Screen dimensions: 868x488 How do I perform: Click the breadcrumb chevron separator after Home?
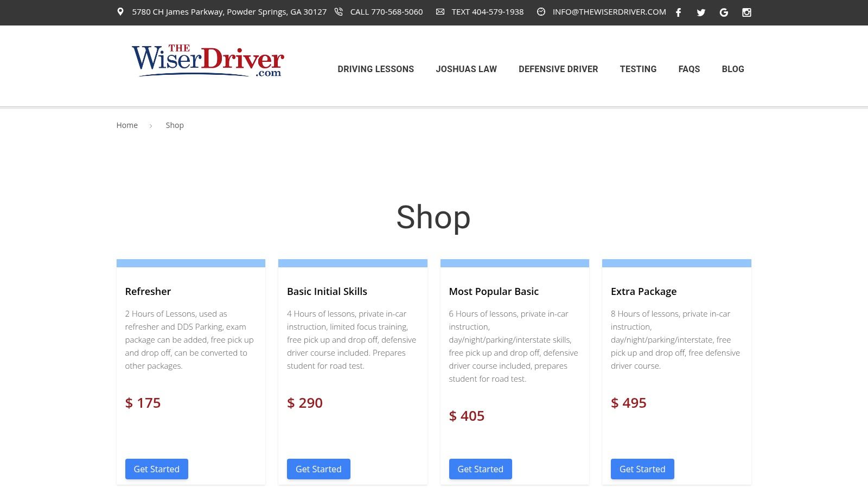[x=151, y=126]
